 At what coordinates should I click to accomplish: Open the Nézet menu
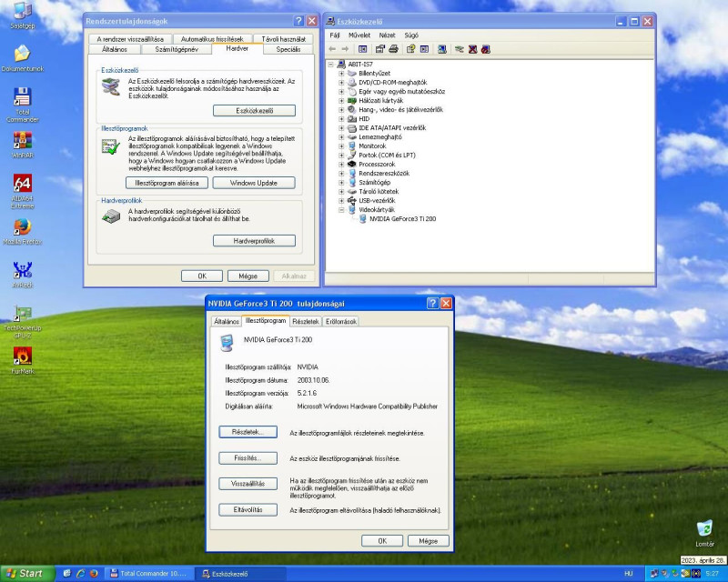click(387, 35)
